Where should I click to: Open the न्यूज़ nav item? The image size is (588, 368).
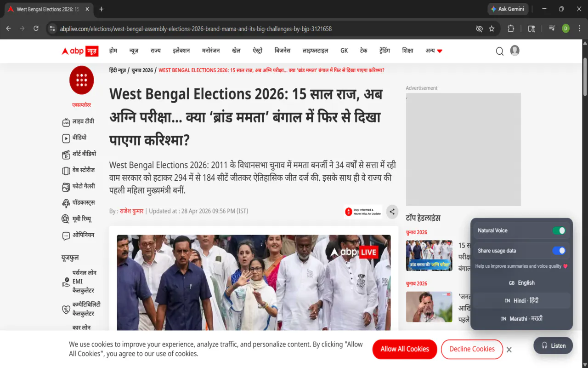(134, 51)
